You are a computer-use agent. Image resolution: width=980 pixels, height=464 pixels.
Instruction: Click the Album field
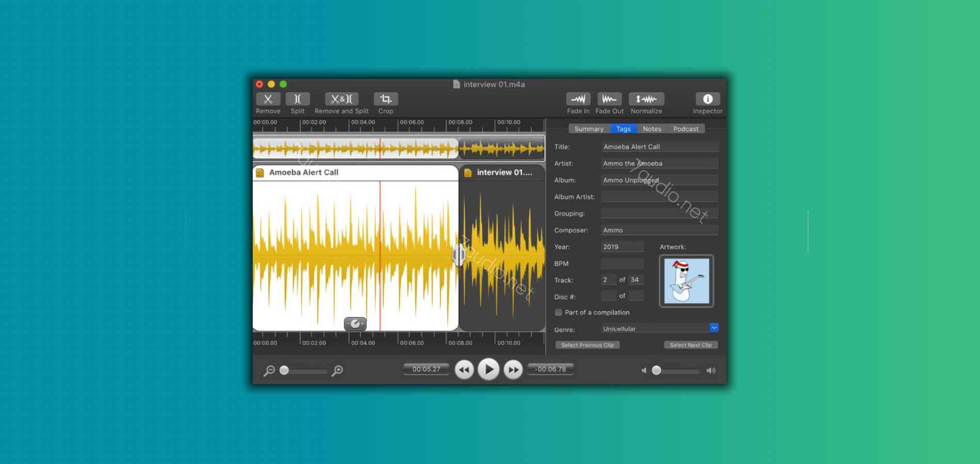click(x=660, y=180)
